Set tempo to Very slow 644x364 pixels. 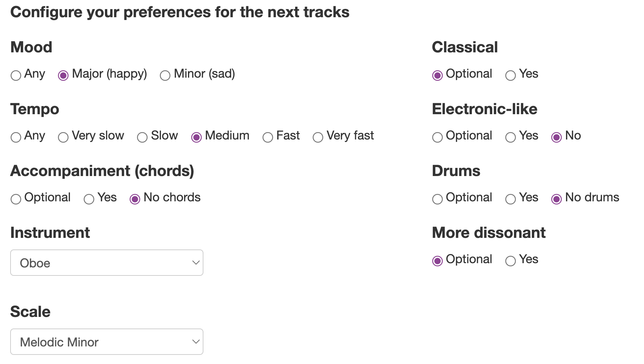coord(63,137)
